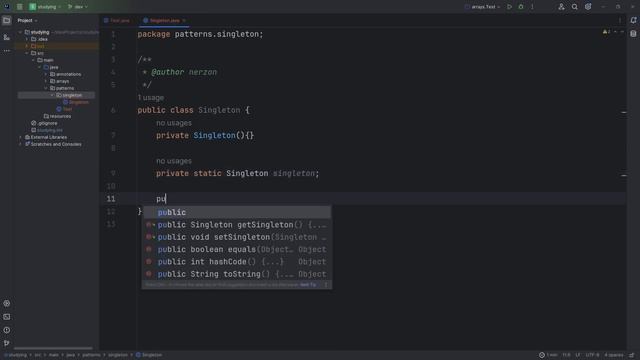Open editor tabs options menu
Viewport: 640px width, 360px height.
pos(620,20)
